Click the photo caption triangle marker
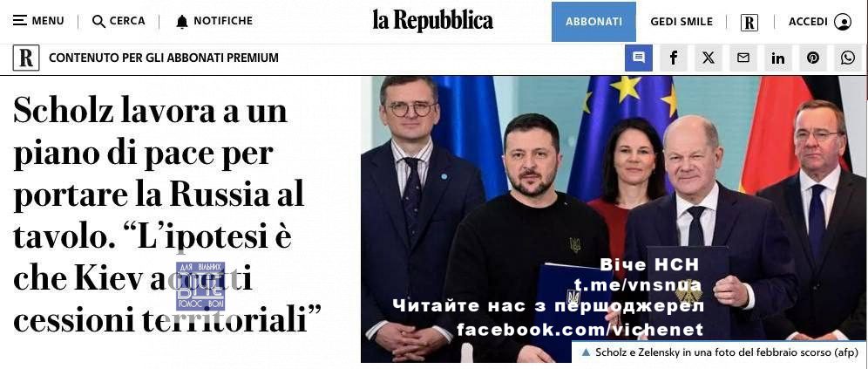This screenshot has height=369, width=868. click(585, 352)
